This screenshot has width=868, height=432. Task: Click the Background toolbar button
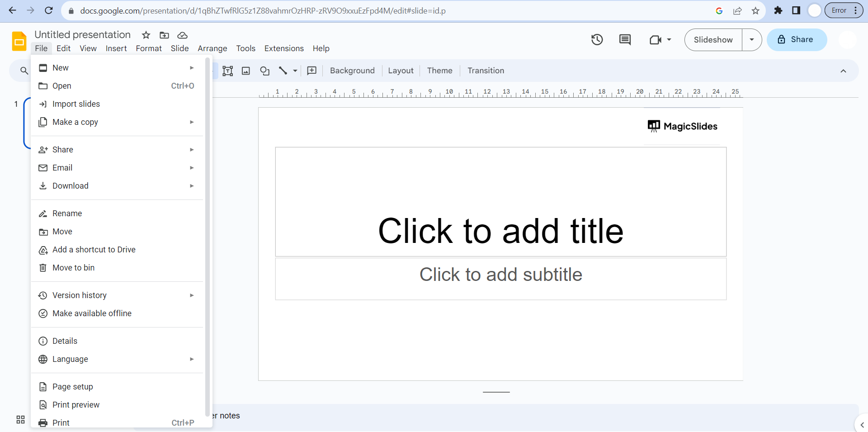[x=352, y=71]
